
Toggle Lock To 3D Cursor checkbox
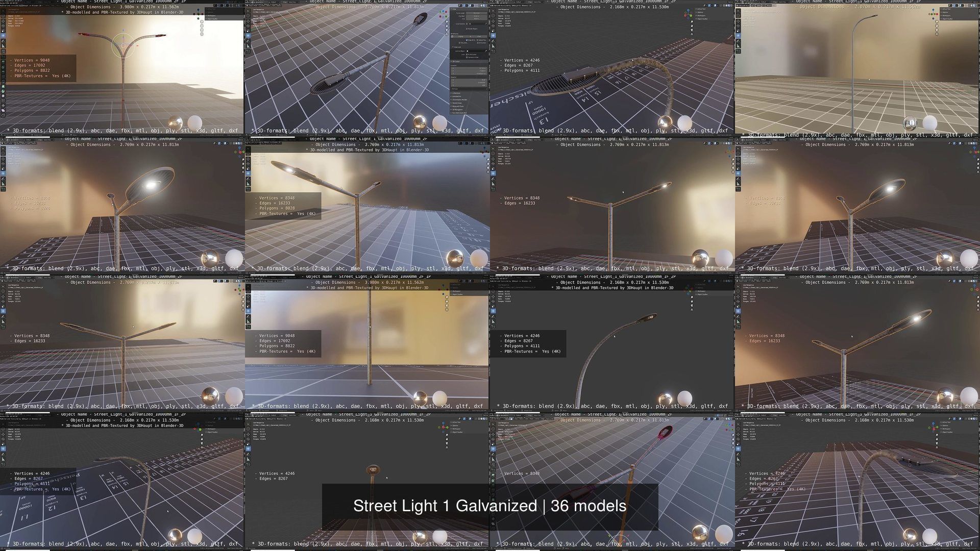[467, 55]
